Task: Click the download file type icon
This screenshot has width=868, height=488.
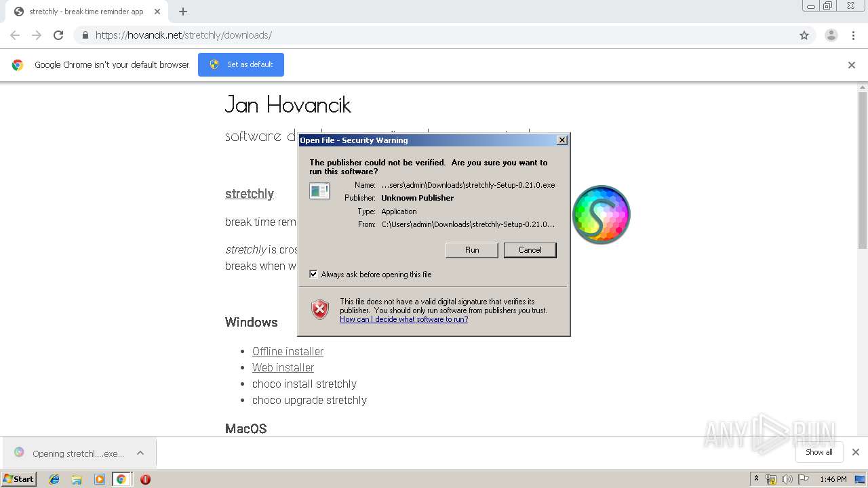Action: tap(19, 453)
